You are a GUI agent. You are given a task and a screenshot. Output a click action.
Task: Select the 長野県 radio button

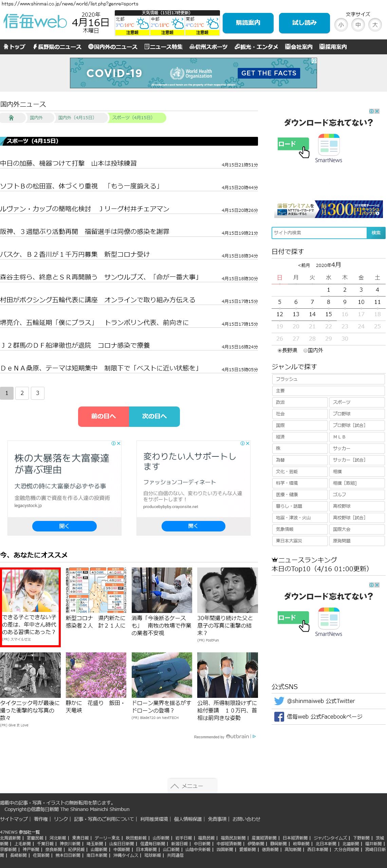click(x=280, y=350)
